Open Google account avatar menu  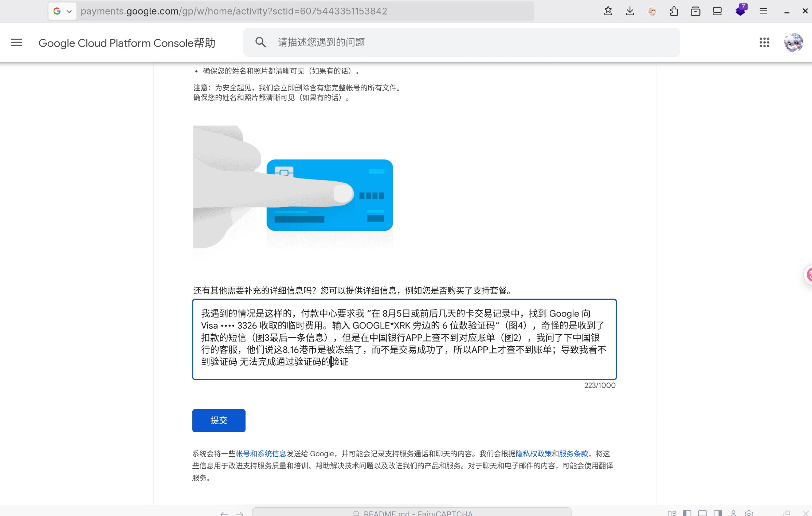(793, 43)
